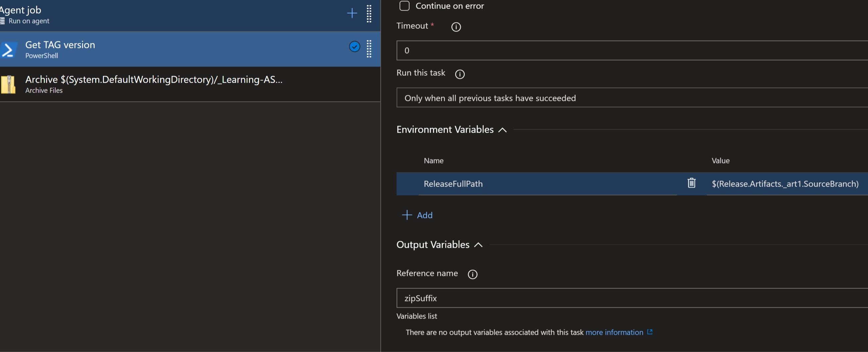Open the Timeout info tooltip

tap(456, 26)
